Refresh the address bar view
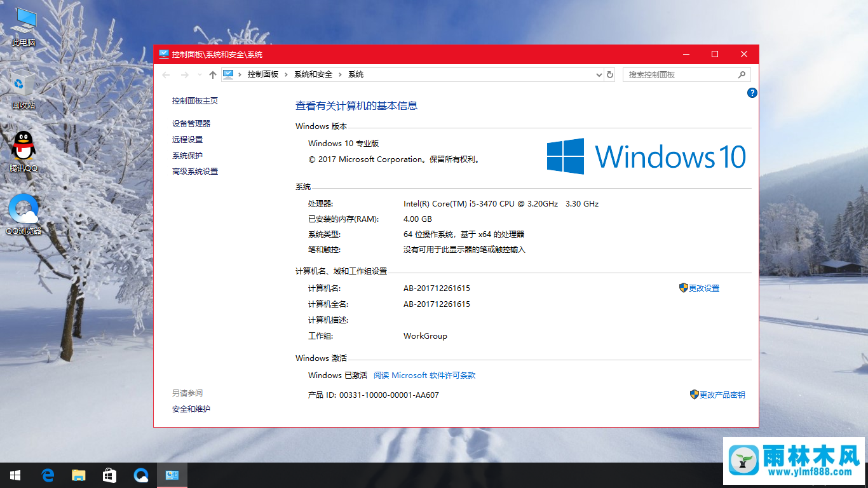Image resolution: width=868 pixels, height=488 pixels. click(x=610, y=74)
